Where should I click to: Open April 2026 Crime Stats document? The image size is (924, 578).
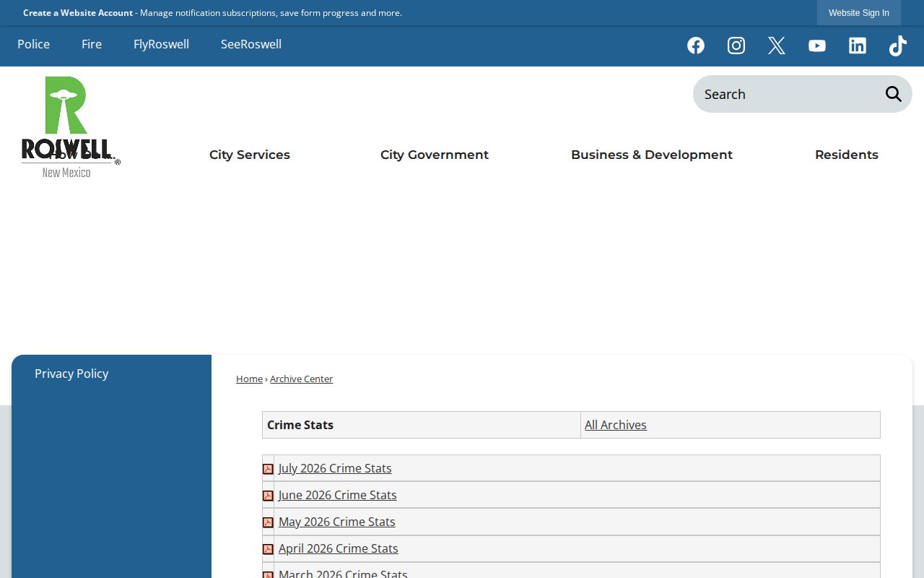click(x=338, y=548)
